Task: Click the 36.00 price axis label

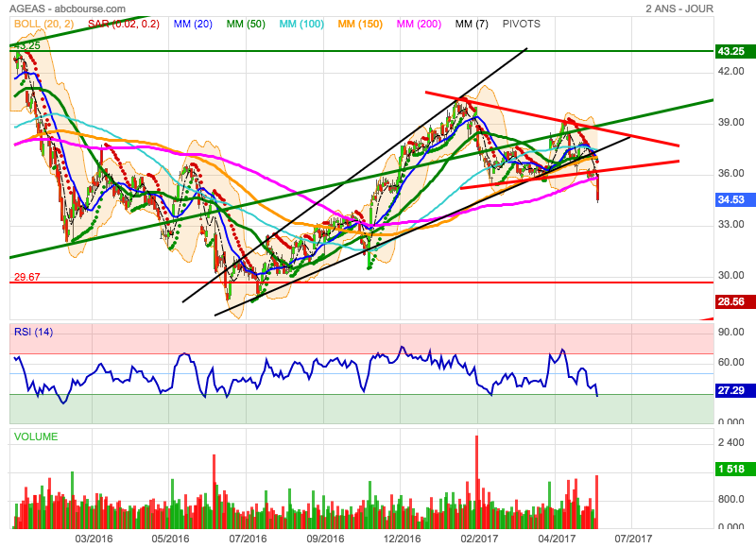Action: coord(730,173)
